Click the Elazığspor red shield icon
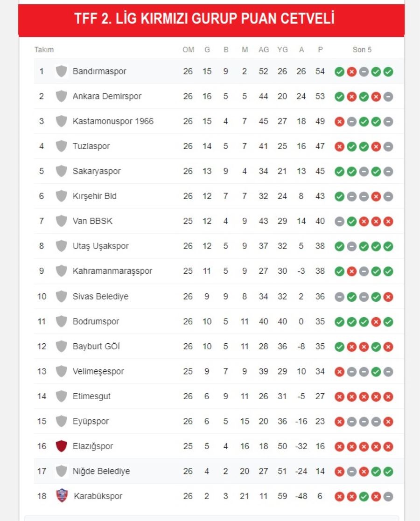The width and height of the screenshot is (420, 521). coord(61,446)
